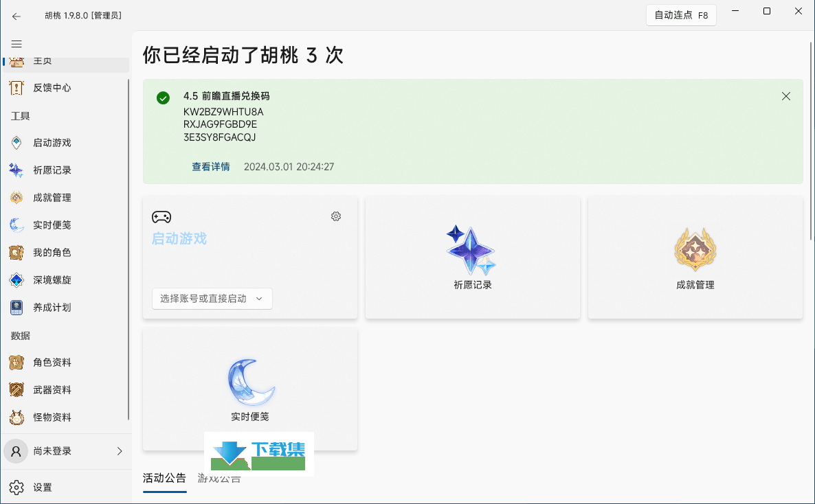Viewport: 815px width, 504px height.
Task: Expand 选择账号或直接启动 dropdown
Action: [212, 299]
